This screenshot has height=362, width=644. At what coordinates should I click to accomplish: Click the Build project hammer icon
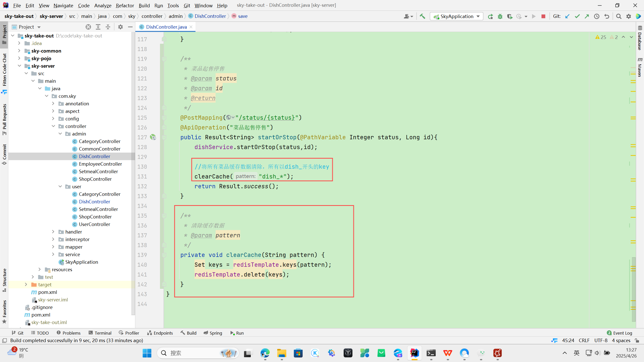coord(422,16)
